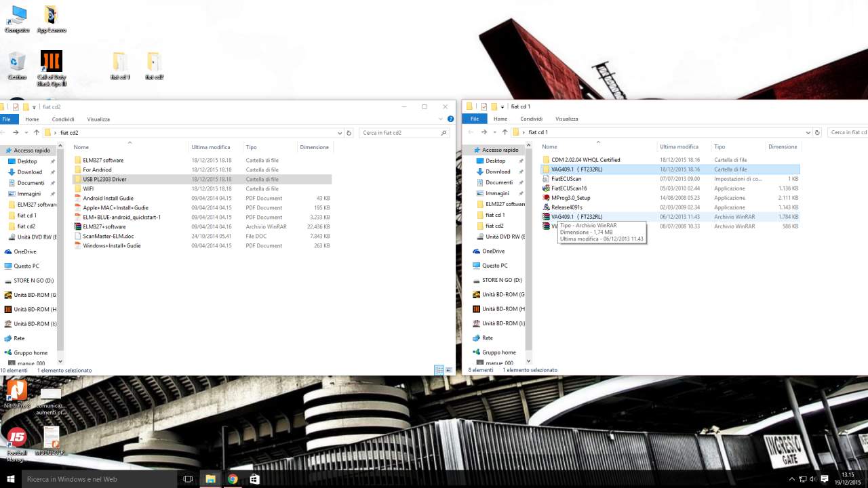Open the Computer desktop icon
The width and height of the screenshot is (868, 488).
[x=17, y=19]
